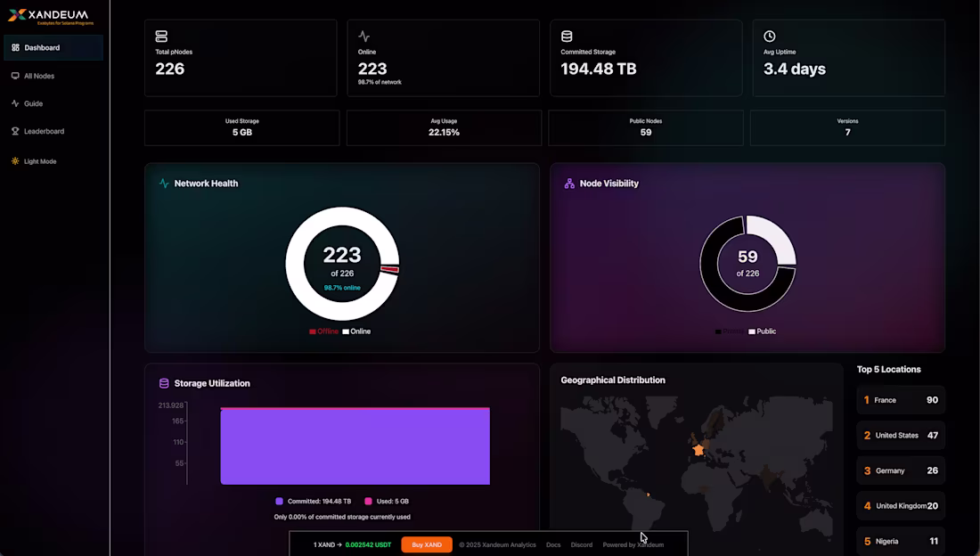This screenshot has width=980, height=556.
Task: Select France in the Top 5 Locations list
Action: [900, 400]
